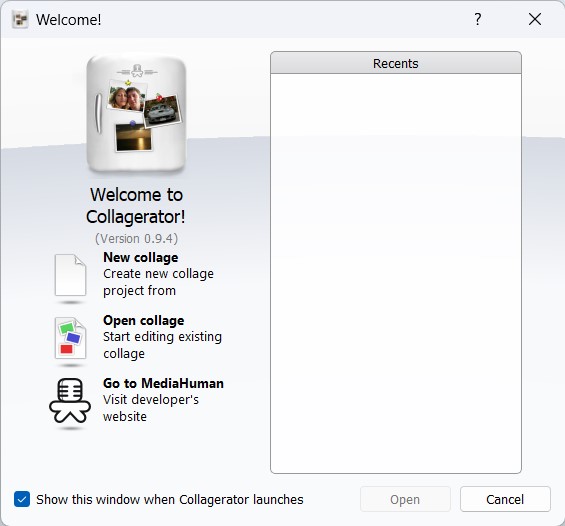Click the app icon in the title bar
Image resolution: width=565 pixels, height=526 pixels.
(x=20, y=19)
